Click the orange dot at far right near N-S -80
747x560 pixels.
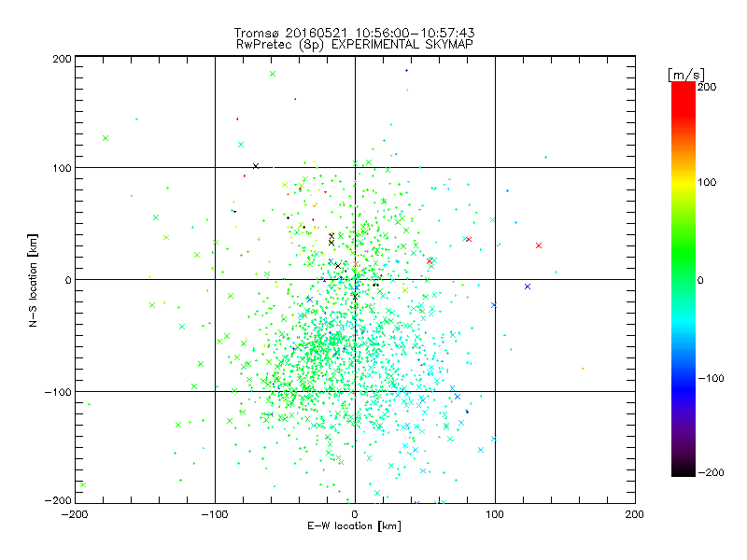click(x=583, y=369)
